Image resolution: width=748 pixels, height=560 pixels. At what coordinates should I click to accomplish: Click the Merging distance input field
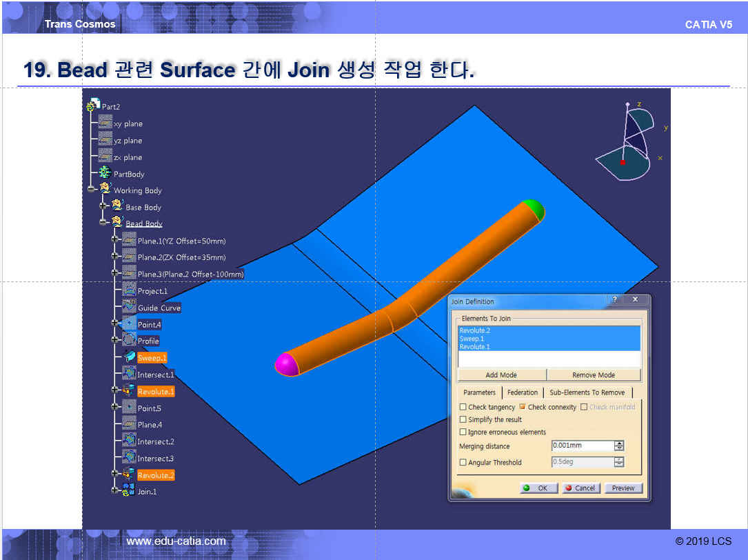[x=581, y=446]
